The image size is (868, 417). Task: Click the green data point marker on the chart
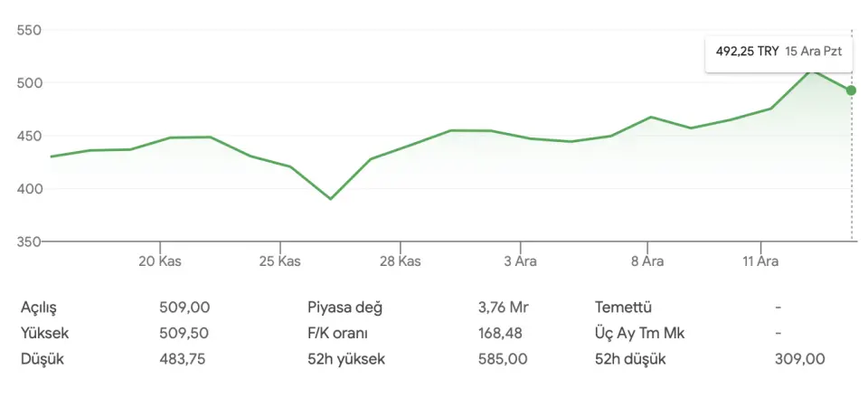pos(851,90)
